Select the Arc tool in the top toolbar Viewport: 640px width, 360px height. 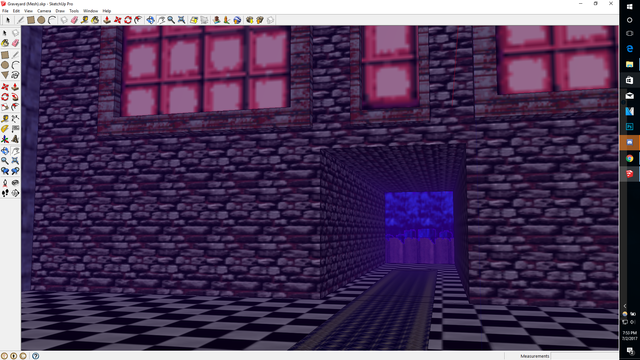[52, 20]
